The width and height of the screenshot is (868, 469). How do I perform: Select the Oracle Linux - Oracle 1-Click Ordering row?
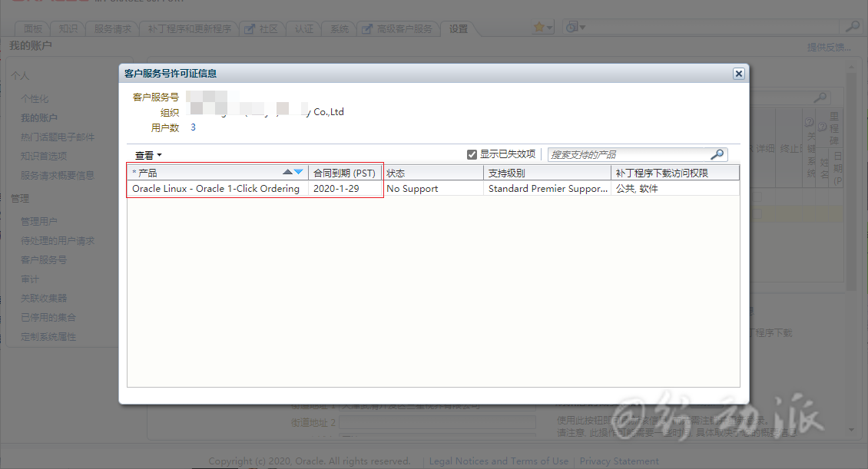click(x=433, y=189)
